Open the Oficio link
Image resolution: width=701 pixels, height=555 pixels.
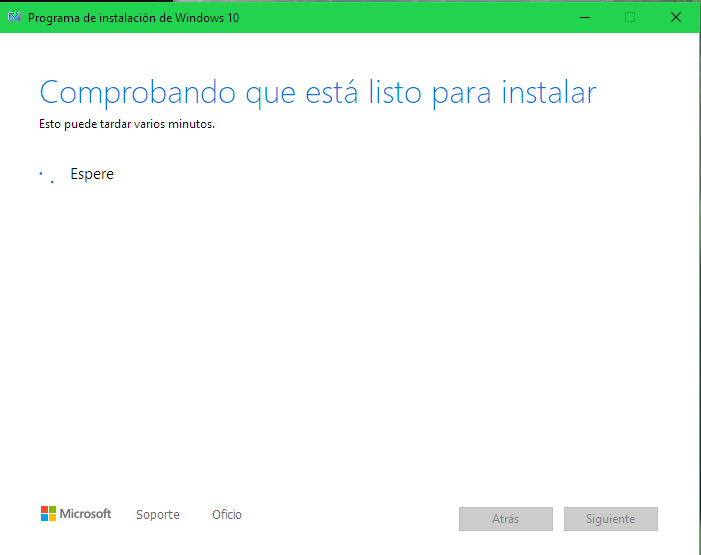click(227, 515)
